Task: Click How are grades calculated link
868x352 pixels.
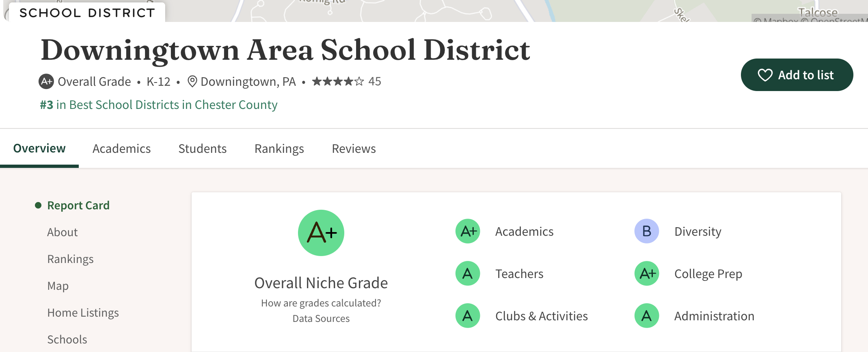Action: (321, 303)
